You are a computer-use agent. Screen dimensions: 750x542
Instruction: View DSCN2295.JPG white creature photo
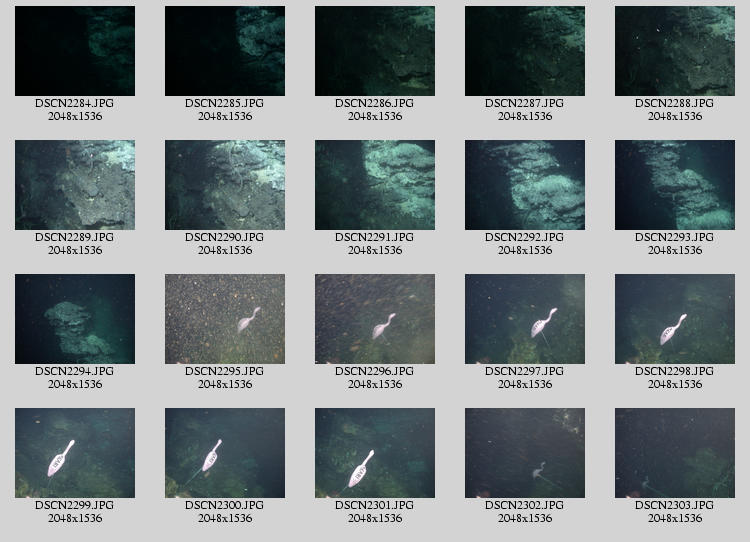pos(225,319)
